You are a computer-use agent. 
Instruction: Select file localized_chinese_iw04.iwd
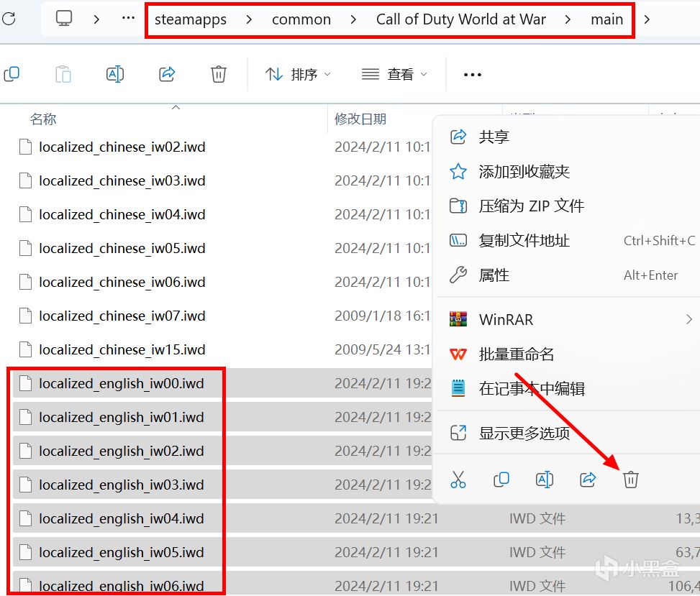(x=122, y=214)
